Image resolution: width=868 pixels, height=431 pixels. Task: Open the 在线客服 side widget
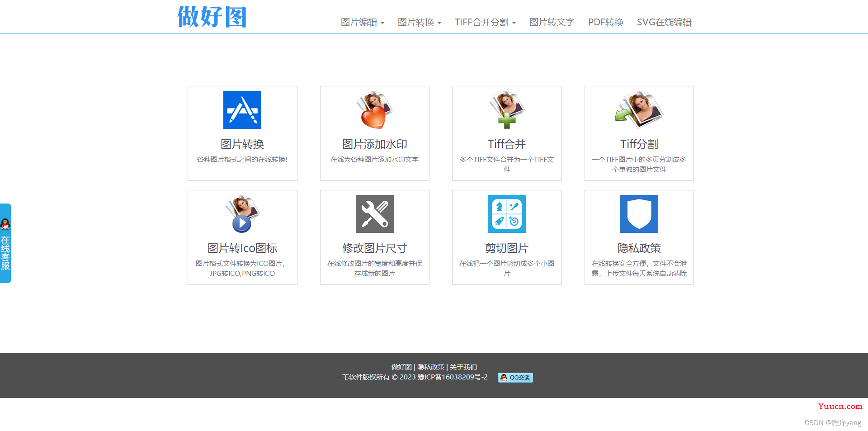(x=5, y=243)
